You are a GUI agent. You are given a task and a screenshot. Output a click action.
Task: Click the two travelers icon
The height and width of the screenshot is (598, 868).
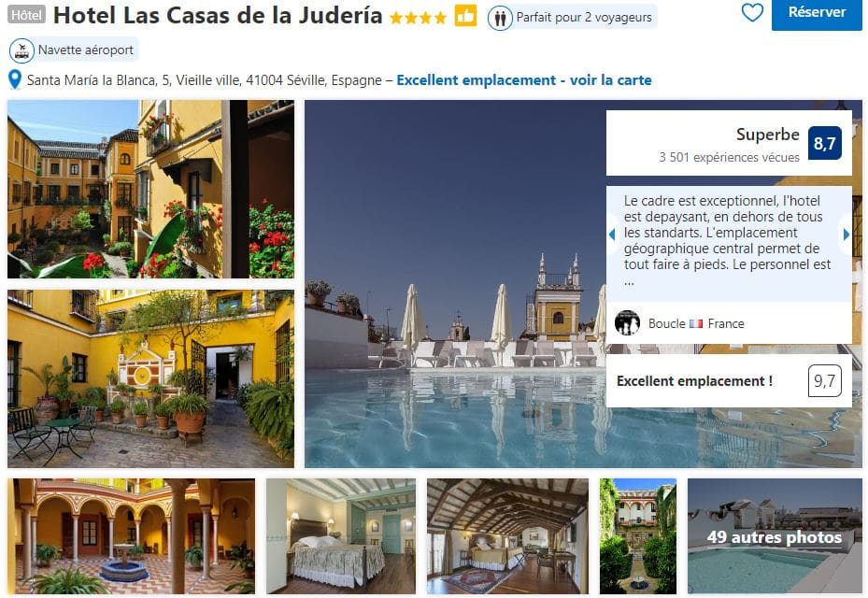point(500,19)
